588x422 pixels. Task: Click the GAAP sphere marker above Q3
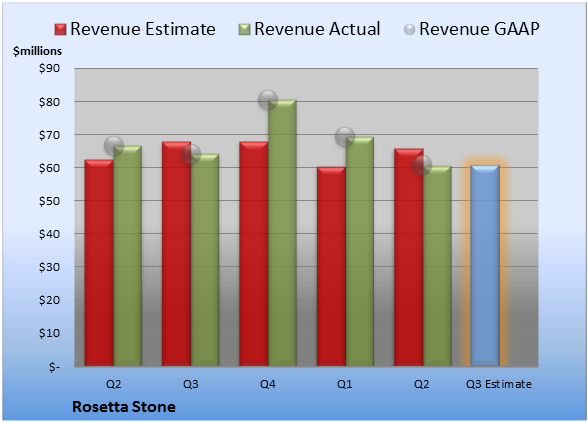coord(191,154)
